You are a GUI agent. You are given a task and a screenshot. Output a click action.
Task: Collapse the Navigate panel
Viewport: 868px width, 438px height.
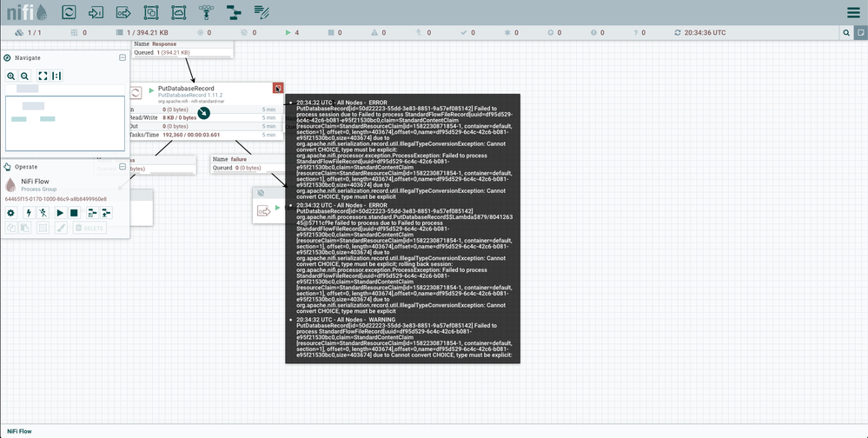coord(123,57)
